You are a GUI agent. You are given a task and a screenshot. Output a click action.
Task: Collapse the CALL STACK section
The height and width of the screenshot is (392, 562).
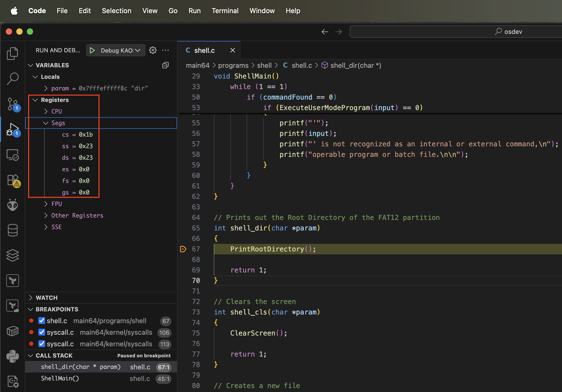[x=30, y=355]
